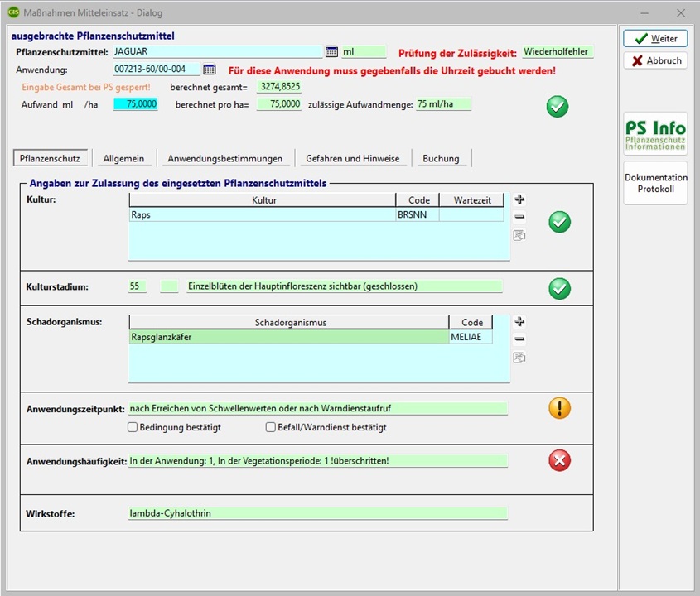Show the Gefahren und Hinweise tab
700x596 pixels.
coord(353,158)
